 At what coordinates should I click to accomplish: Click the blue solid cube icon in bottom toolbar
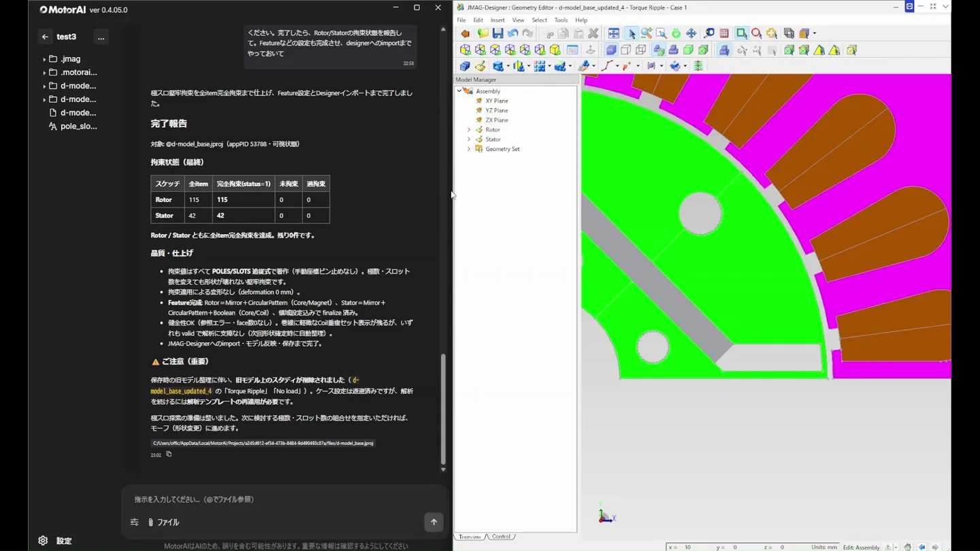point(465,66)
